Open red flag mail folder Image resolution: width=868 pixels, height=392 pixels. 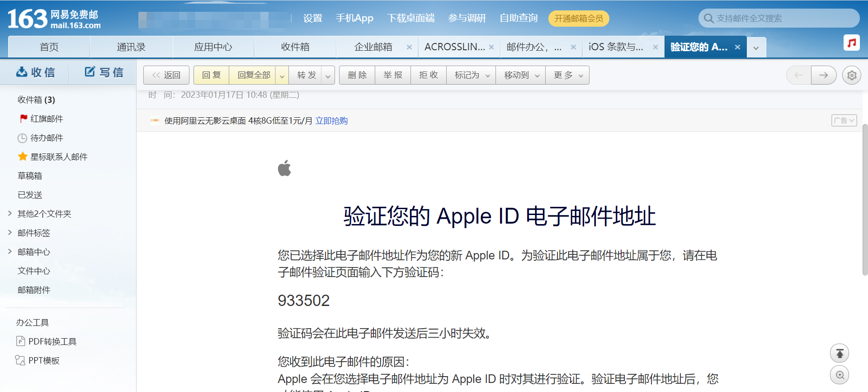pyautogui.click(x=42, y=119)
